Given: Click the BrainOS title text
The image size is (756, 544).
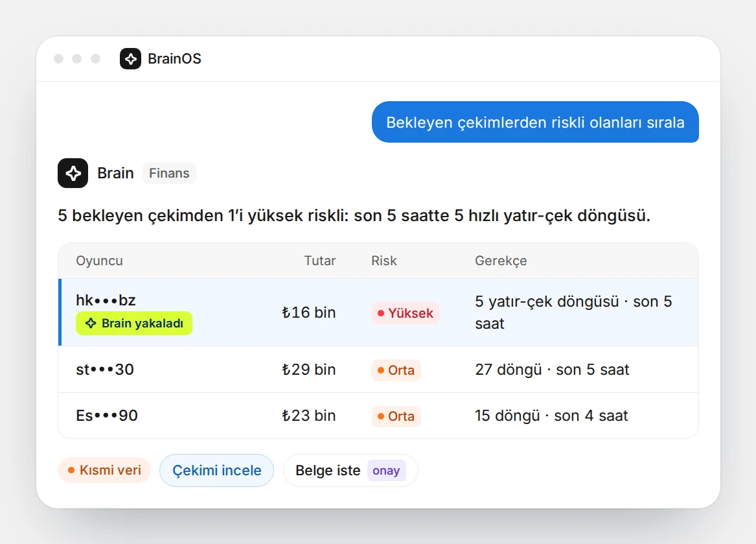Looking at the screenshot, I should tap(174, 59).
